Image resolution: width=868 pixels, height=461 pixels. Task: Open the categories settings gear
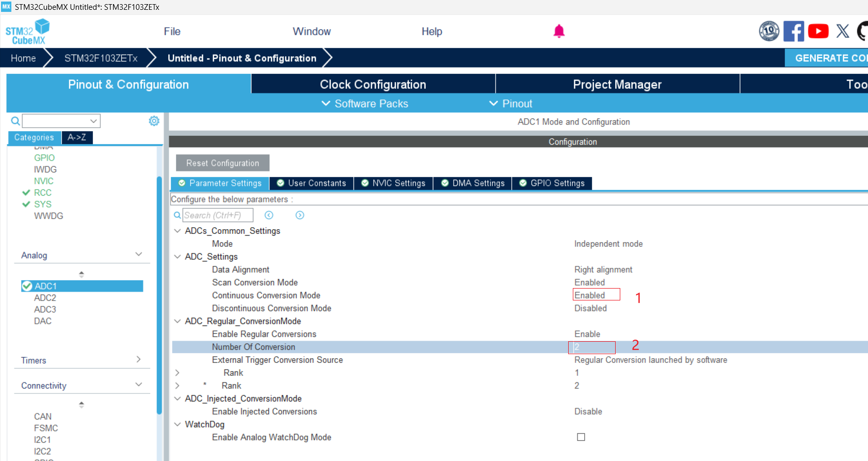pyautogui.click(x=154, y=121)
